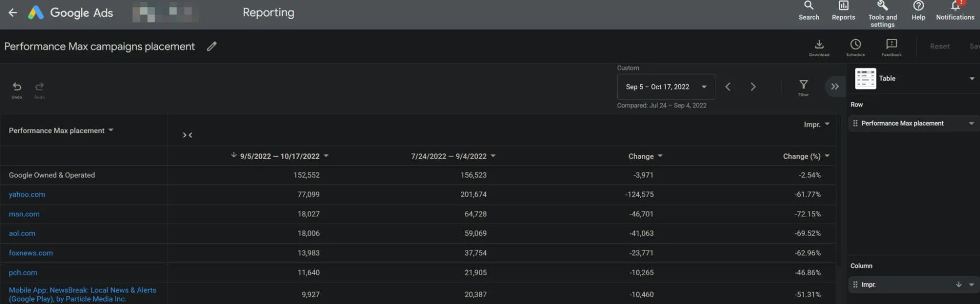This screenshot has width=980, height=304.
Task: Grab the Impr. column drag handle
Action: pos(855,285)
